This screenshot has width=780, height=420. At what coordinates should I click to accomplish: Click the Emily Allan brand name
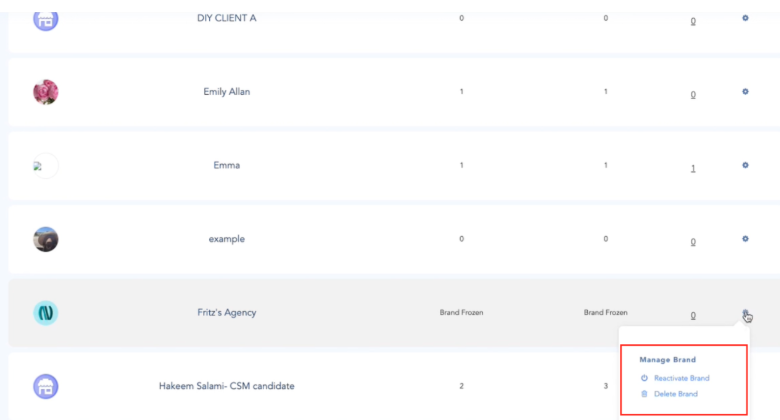pyautogui.click(x=227, y=92)
